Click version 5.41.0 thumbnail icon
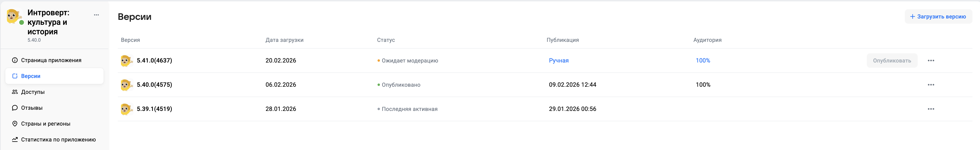 [x=126, y=61]
